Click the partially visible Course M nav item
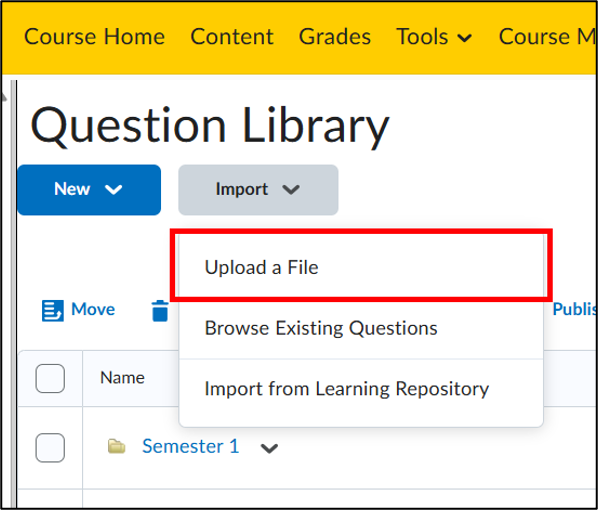 [x=547, y=37]
